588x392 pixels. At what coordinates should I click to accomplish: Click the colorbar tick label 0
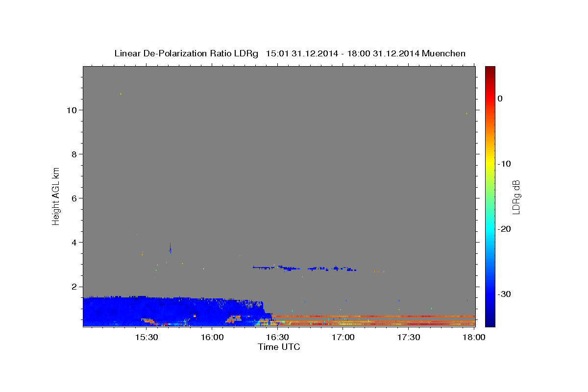(x=500, y=98)
